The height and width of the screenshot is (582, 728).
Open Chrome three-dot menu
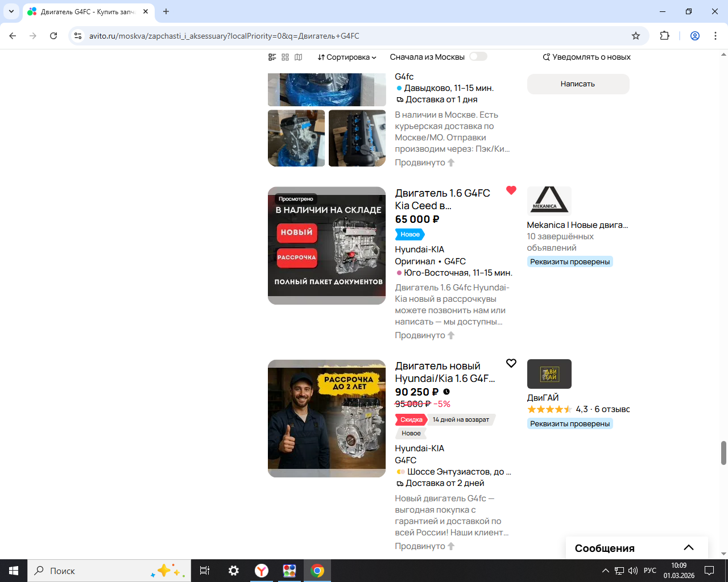(x=715, y=36)
